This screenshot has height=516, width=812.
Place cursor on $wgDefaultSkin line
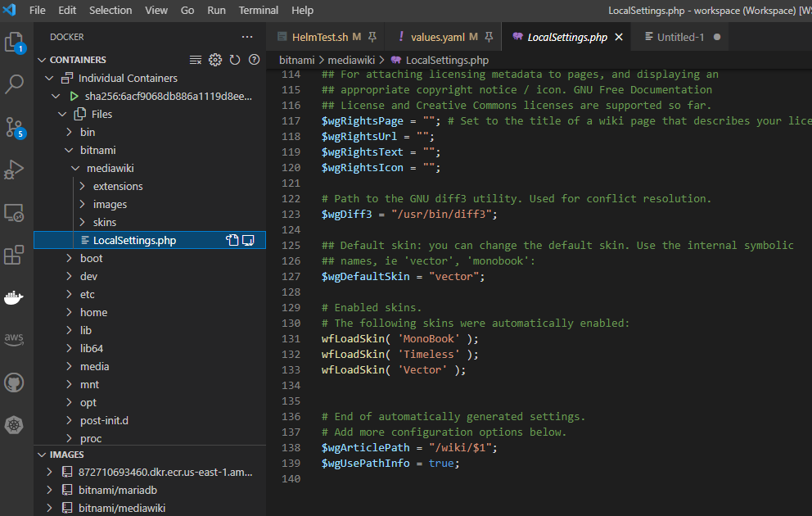click(403, 277)
